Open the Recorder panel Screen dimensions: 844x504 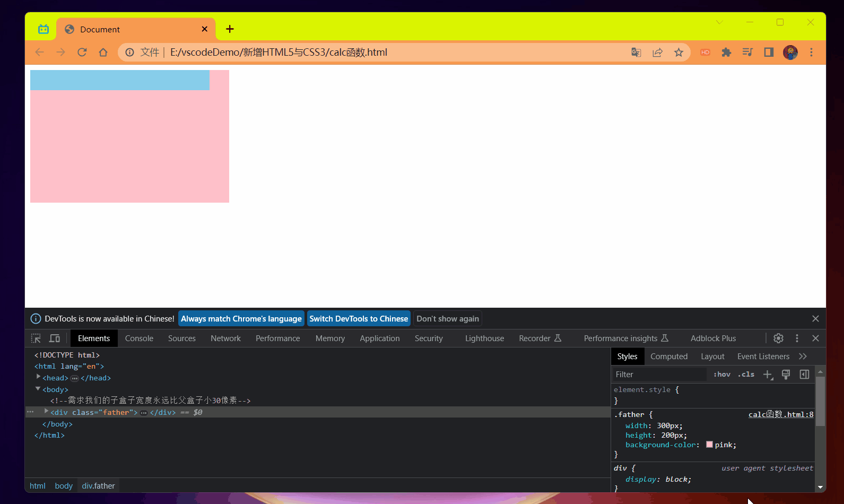click(x=540, y=338)
